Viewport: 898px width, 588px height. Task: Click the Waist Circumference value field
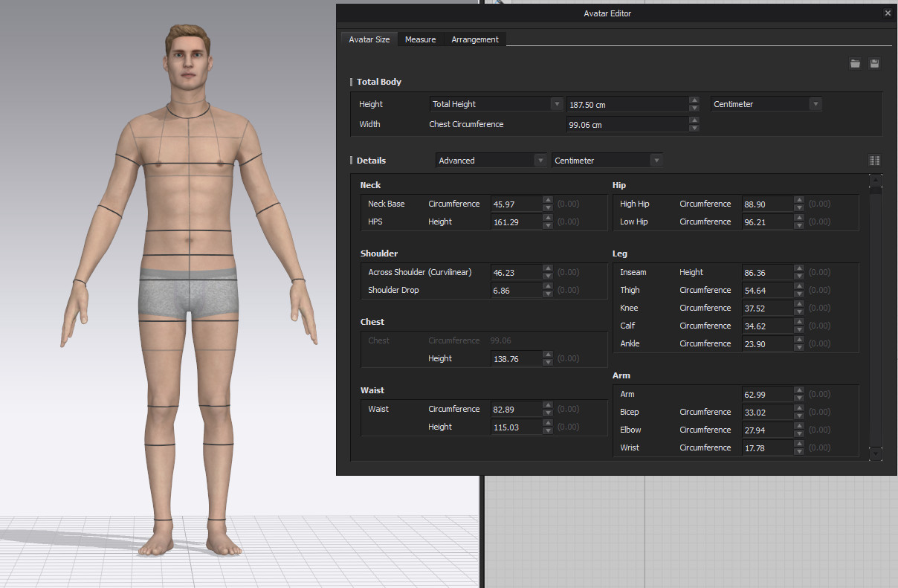515,409
